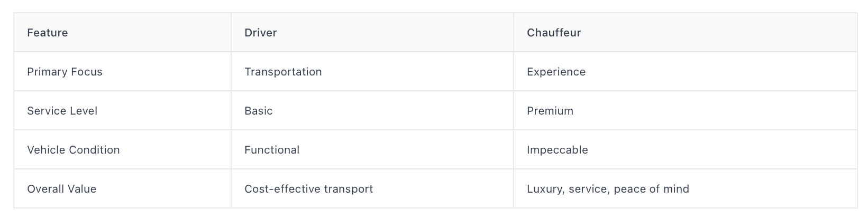The image size is (868, 218).
Task: Click the Cost-effective transport cell
Action: (x=372, y=189)
